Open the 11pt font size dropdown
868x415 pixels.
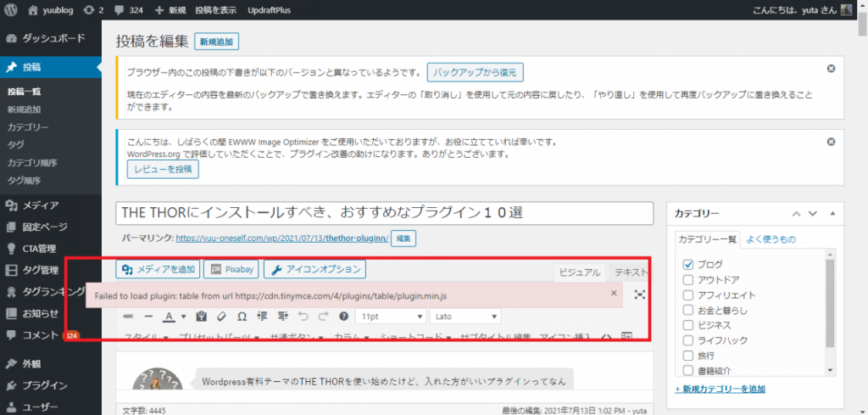pos(391,317)
